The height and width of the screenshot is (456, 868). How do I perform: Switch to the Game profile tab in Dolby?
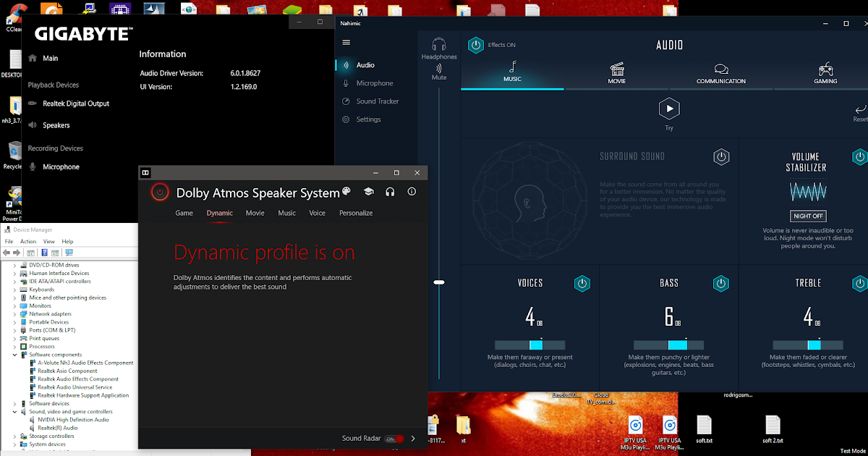(184, 213)
